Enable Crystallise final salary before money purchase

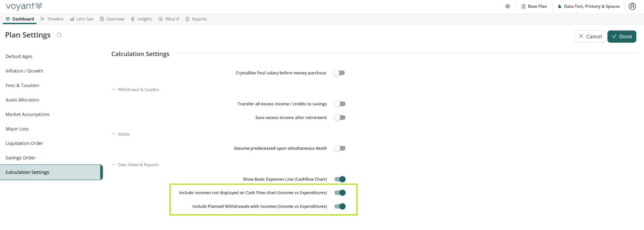pos(339,73)
